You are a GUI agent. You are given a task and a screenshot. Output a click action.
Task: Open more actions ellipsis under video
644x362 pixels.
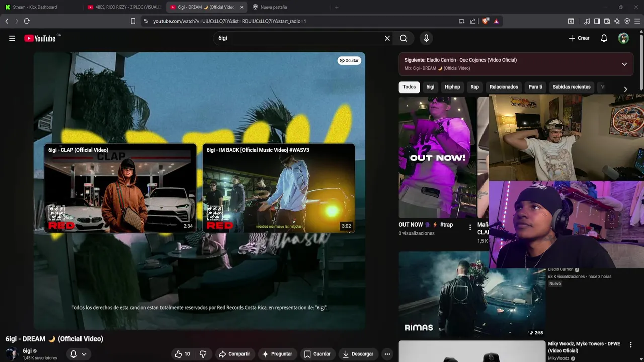387,354
